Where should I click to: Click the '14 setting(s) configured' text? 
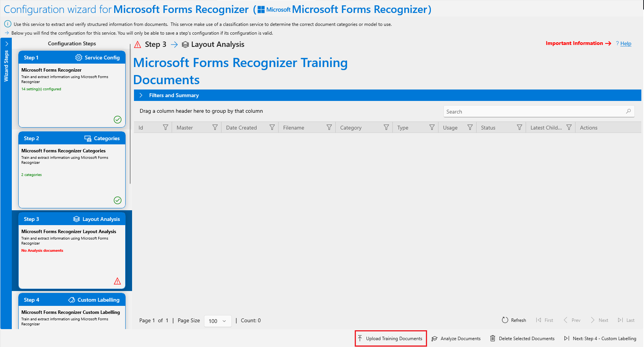(41, 89)
